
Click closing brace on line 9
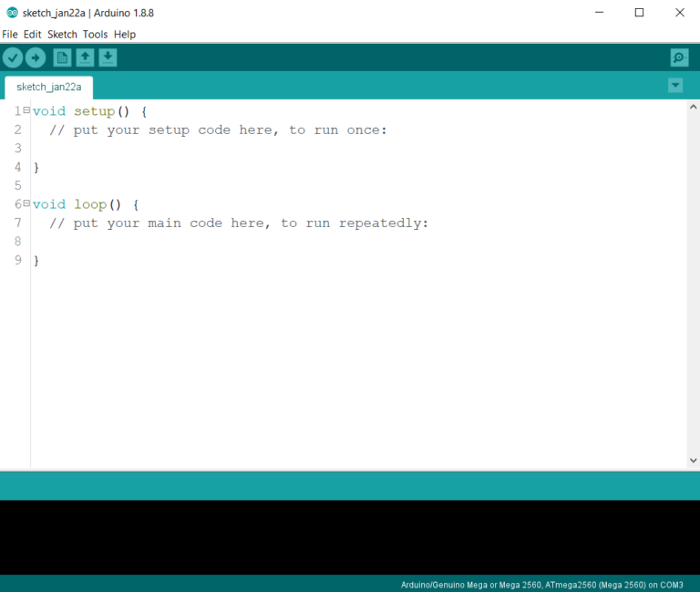click(x=36, y=261)
